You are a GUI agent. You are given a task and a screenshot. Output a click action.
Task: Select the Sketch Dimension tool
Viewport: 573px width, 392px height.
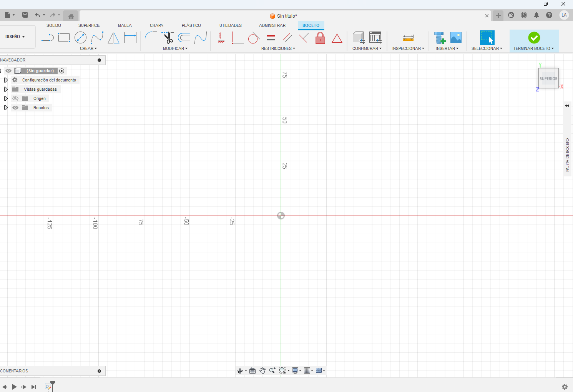130,38
